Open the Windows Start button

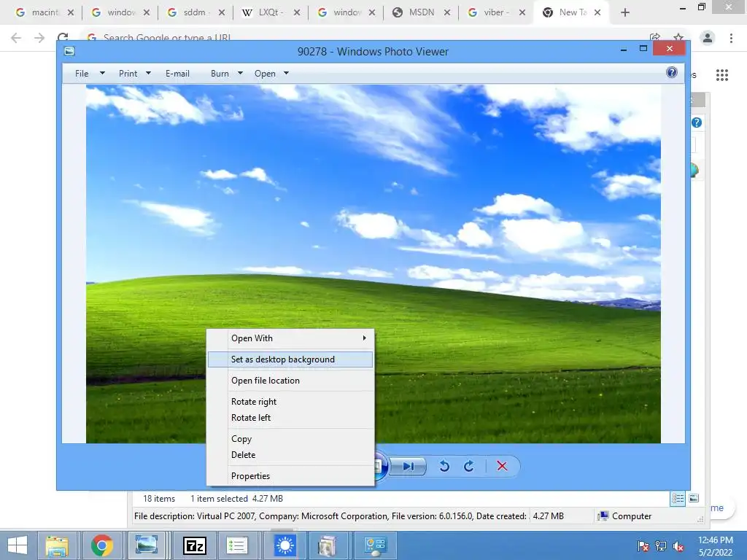18,545
